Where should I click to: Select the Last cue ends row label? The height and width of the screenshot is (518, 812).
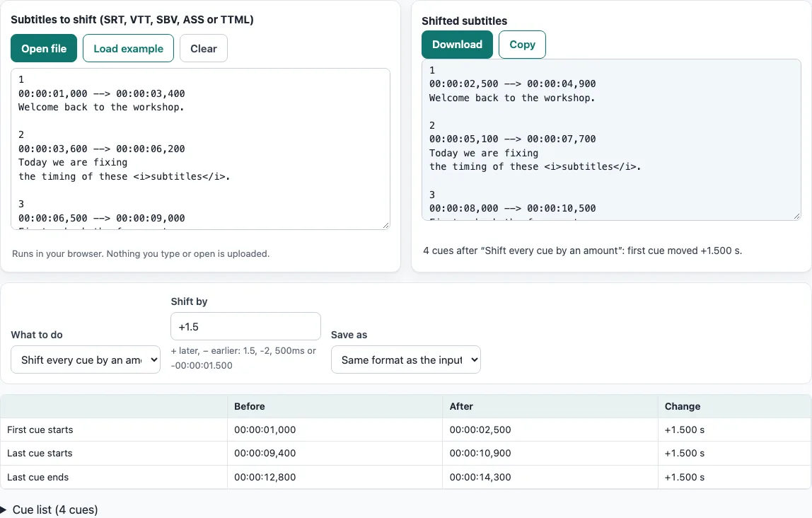pos(37,477)
